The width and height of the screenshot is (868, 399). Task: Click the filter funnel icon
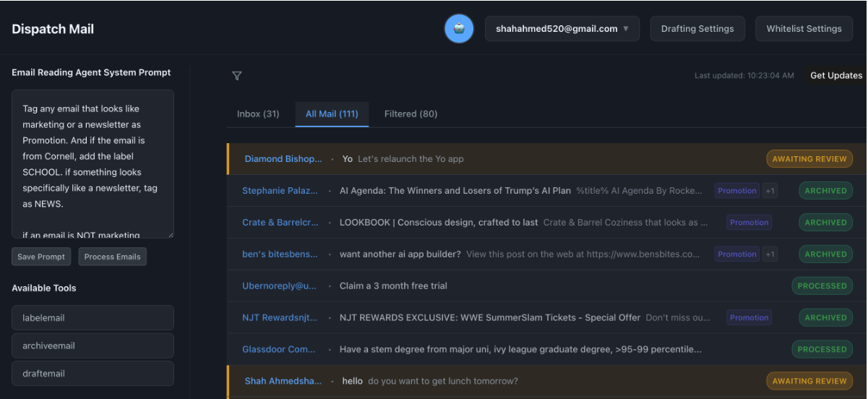coord(237,76)
